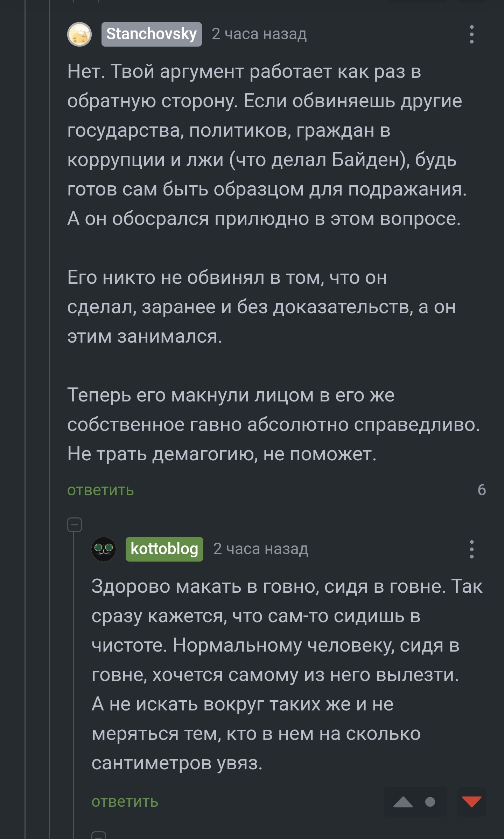The height and width of the screenshot is (839, 504).
Task: Open the three-dot menu on Stanchovsky's comment
Action: (x=471, y=34)
